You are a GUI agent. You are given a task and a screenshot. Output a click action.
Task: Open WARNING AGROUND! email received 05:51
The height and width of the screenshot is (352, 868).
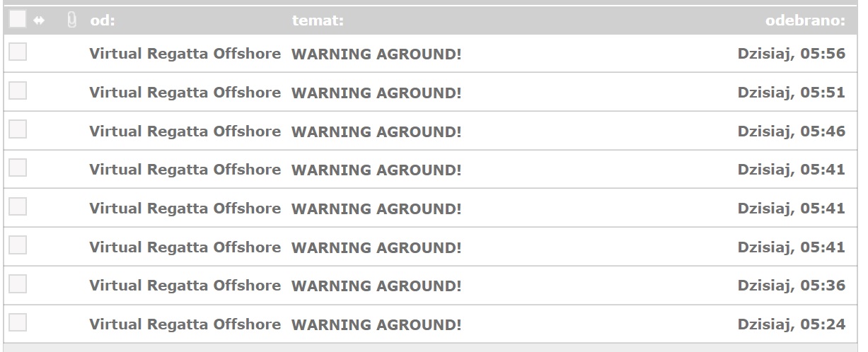tap(376, 93)
